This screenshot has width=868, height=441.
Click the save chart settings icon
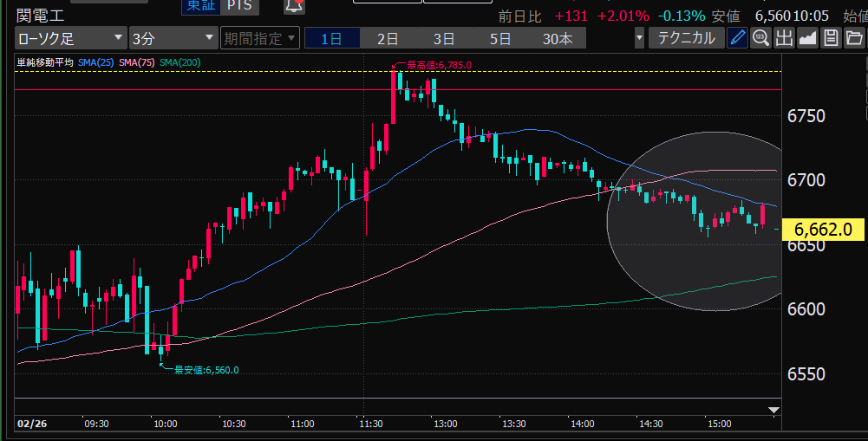point(831,38)
